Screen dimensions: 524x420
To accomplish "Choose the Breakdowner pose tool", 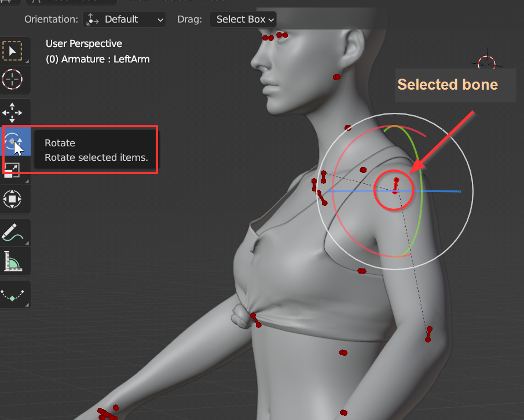I will [13, 294].
